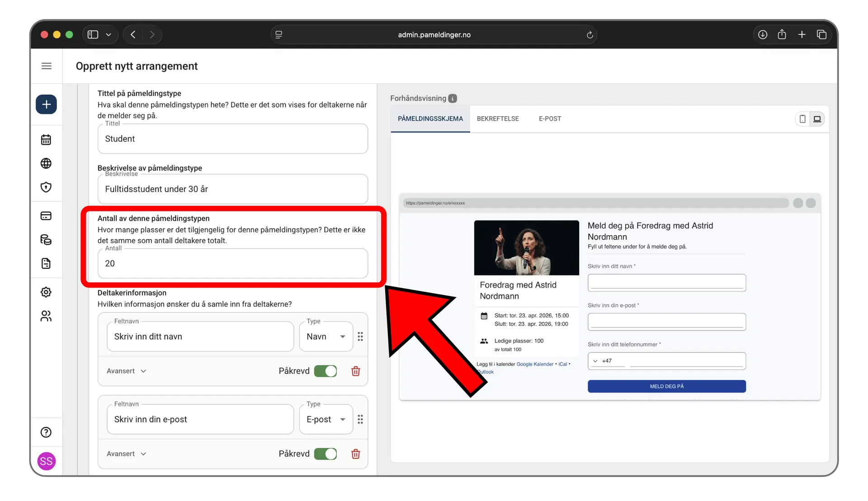868x501 pixels.
Task: Click the Meld deg på button
Action: (666, 387)
